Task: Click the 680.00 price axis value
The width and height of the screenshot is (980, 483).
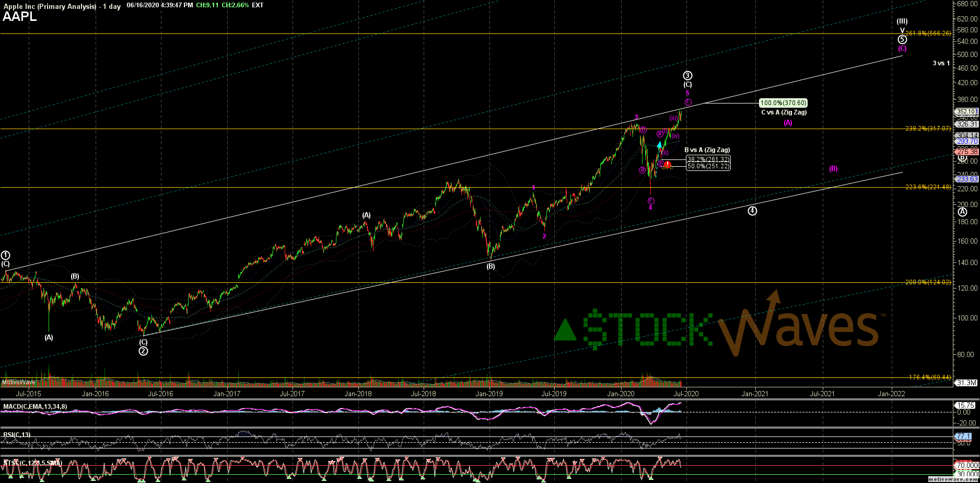Action: [x=967, y=3]
